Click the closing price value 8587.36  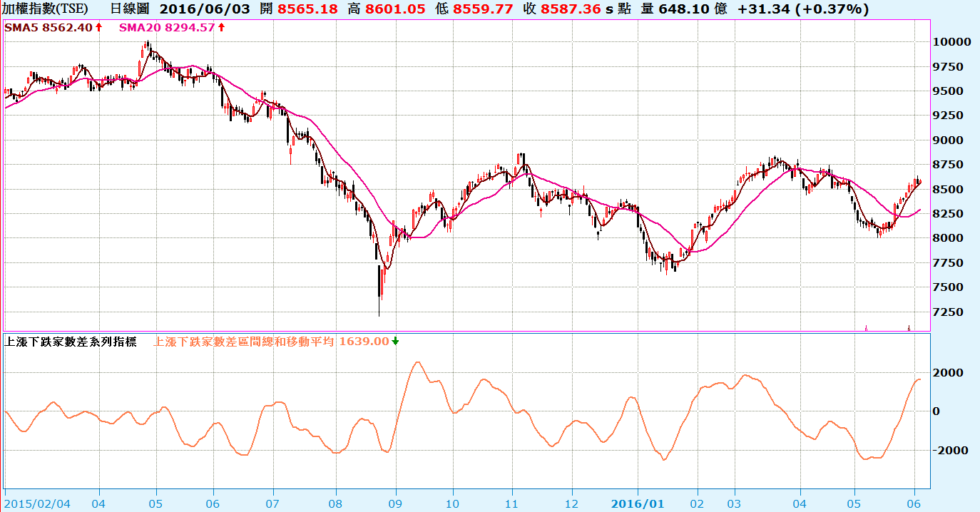coord(571,9)
